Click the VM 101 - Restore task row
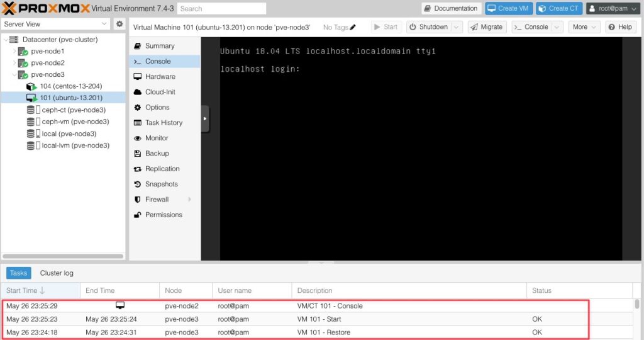This screenshot has width=644, height=340. (316, 332)
